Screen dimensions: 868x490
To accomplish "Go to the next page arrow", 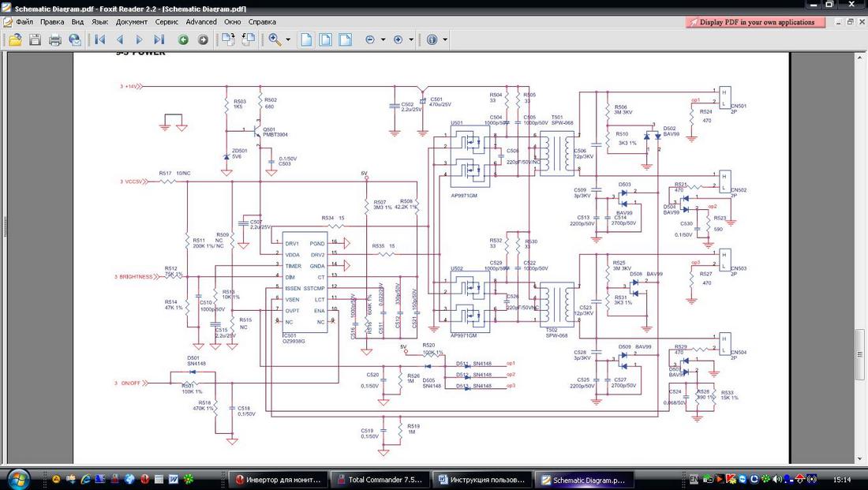I will (140, 39).
